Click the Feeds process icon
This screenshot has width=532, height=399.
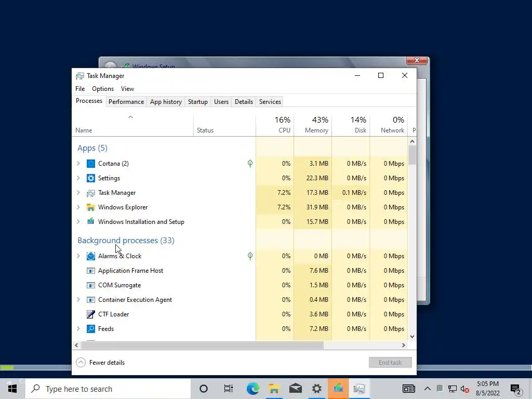[90, 328]
